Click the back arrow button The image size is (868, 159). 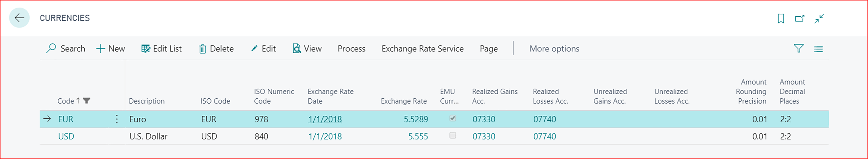(x=19, y=18)
